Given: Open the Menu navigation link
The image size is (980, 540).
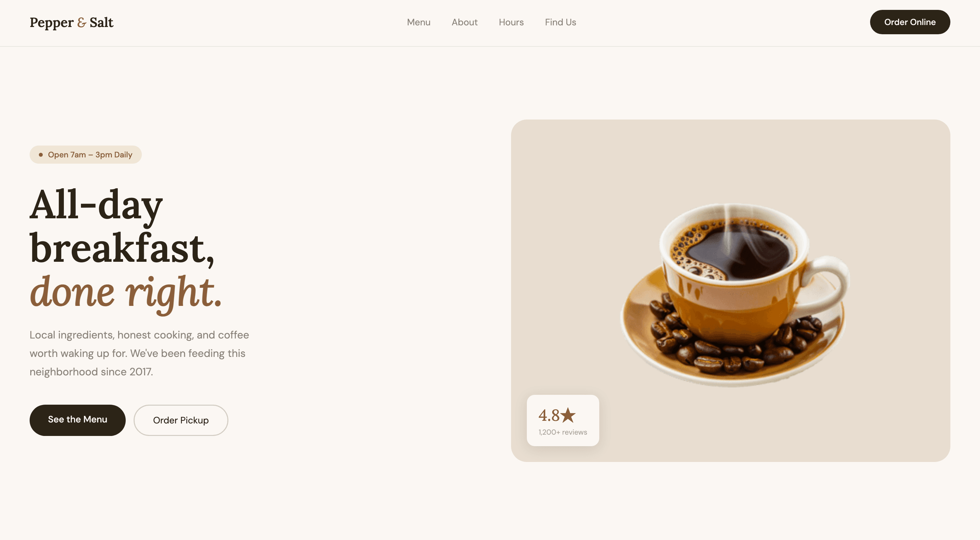Looking at the screenshot, I should pyautogui.click(x=419, y=22).
